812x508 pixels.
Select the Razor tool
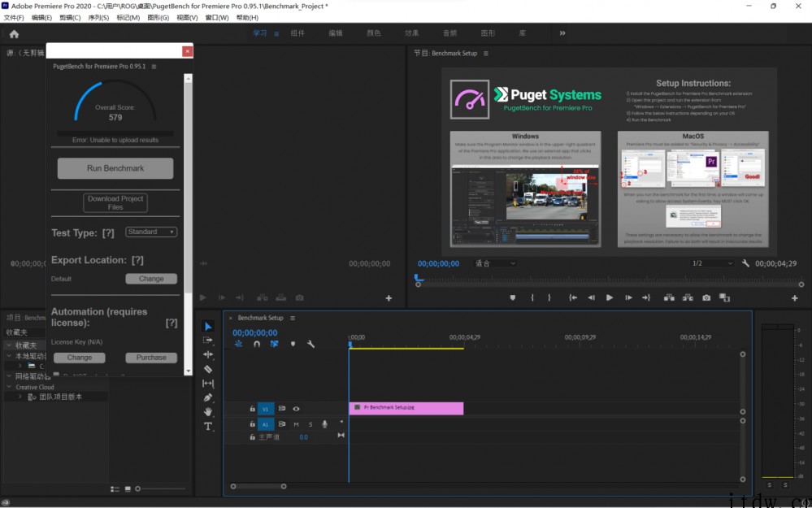click(x=208, y=369)
